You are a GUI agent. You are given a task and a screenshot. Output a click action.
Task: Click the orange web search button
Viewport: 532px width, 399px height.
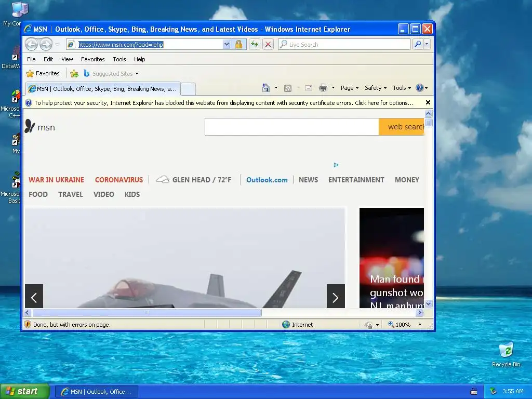(x=402, y=127)
